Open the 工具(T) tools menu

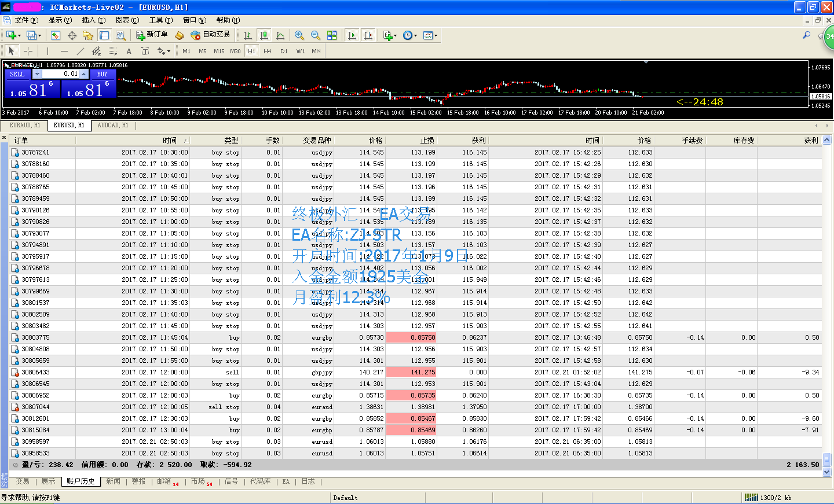[x=161, y=20]
